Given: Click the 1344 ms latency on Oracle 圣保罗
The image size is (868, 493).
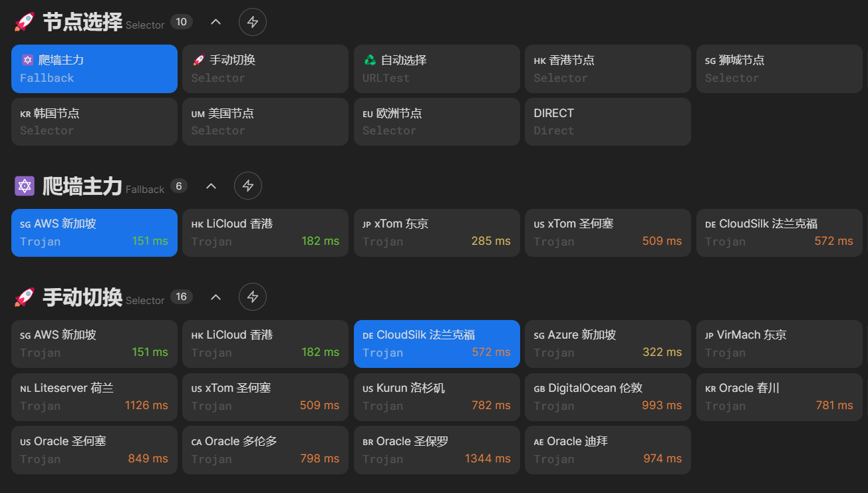Looking at the screenshot, I should [488, 458].
